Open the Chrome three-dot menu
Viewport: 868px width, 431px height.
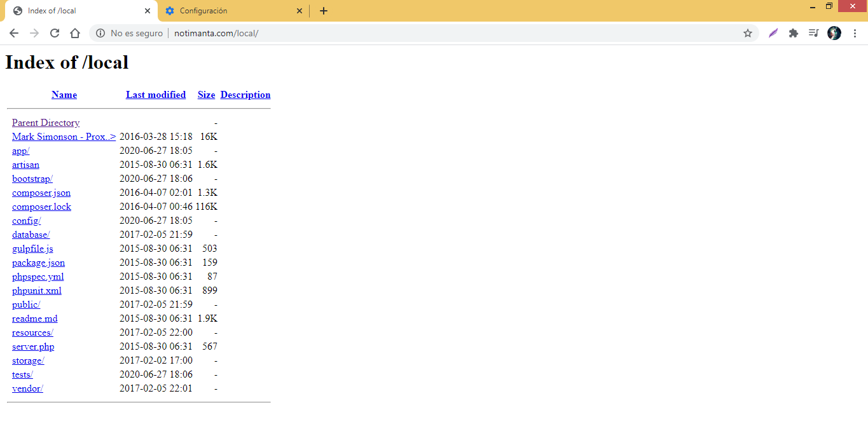point(855,33)
